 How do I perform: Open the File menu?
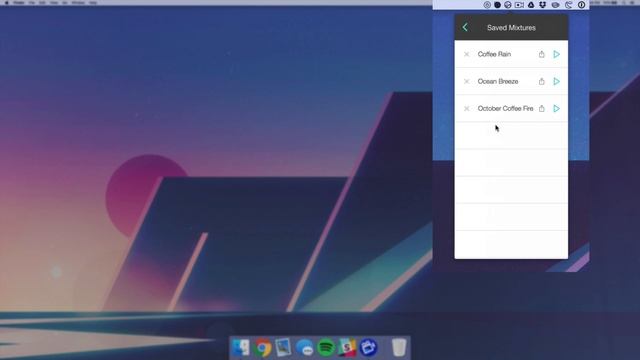point(32,3)
